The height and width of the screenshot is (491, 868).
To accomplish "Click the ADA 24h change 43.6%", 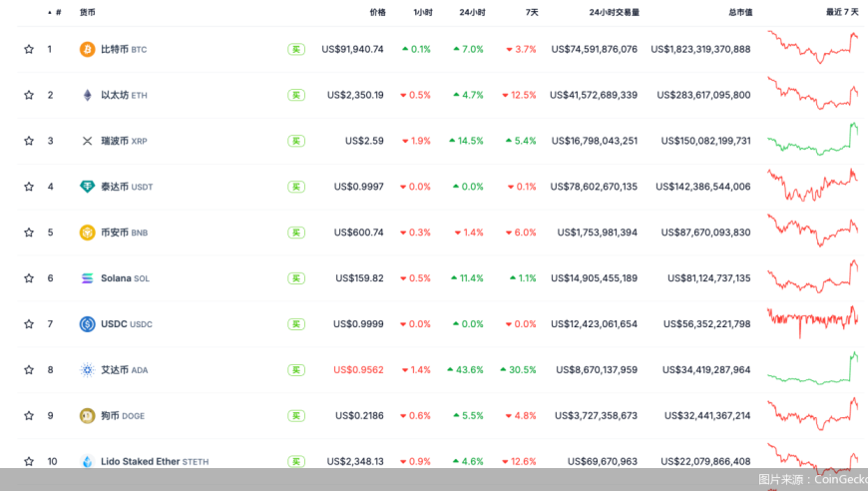I will pos(466,370).
